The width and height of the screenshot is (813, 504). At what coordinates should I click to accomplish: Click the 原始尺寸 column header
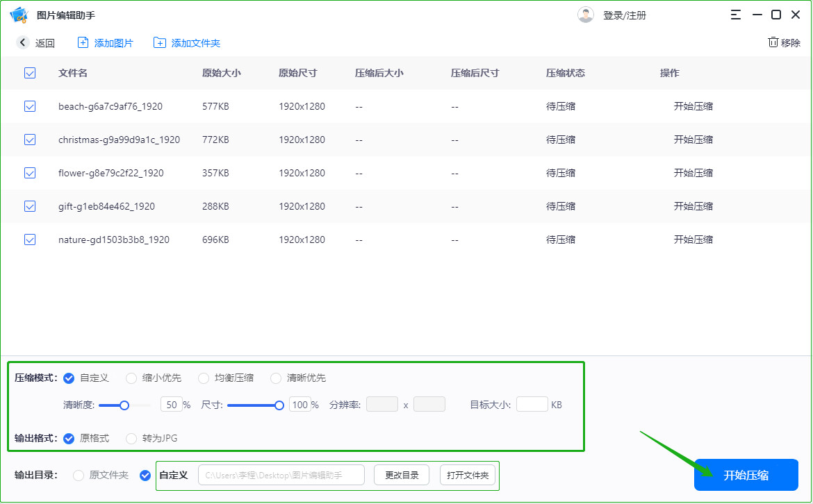tap(297, 73)
